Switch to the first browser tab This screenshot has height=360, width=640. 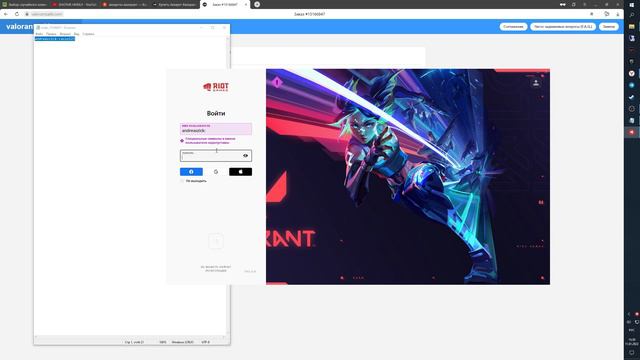click(24, 4)
